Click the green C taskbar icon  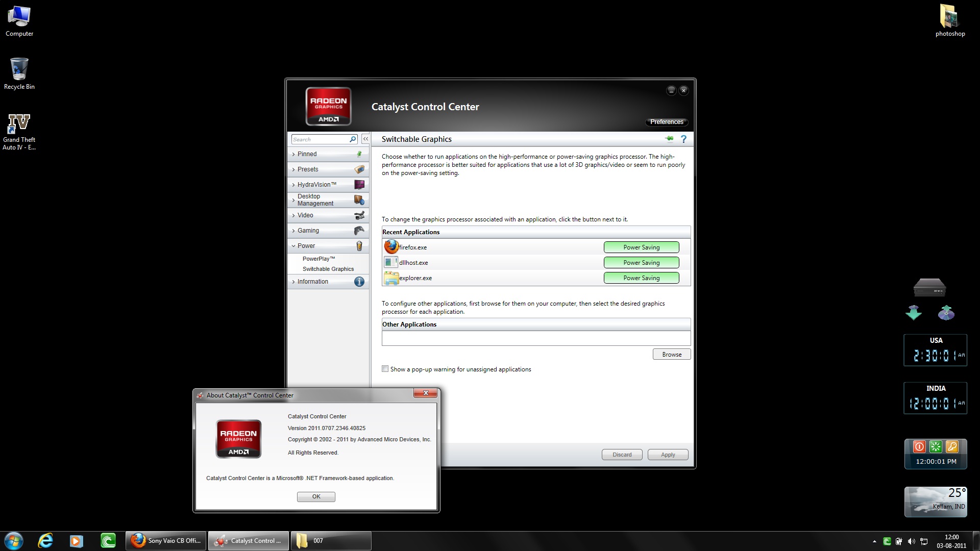[x=108, y=541]
